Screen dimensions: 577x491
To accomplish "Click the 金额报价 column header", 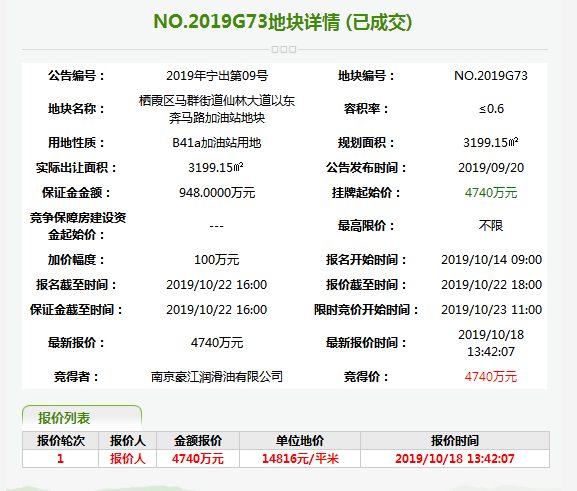I will click(198, 441).
